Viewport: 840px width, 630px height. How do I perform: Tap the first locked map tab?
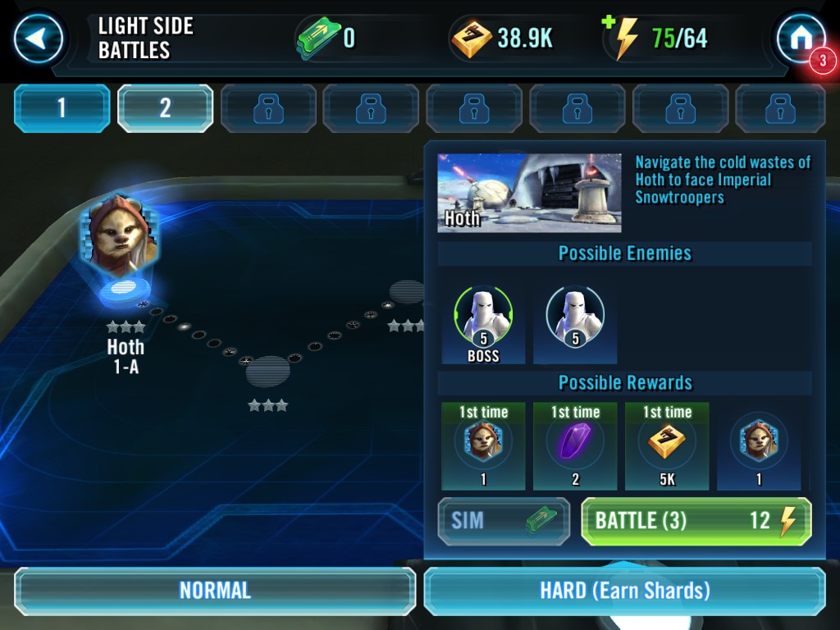point(268,108)
